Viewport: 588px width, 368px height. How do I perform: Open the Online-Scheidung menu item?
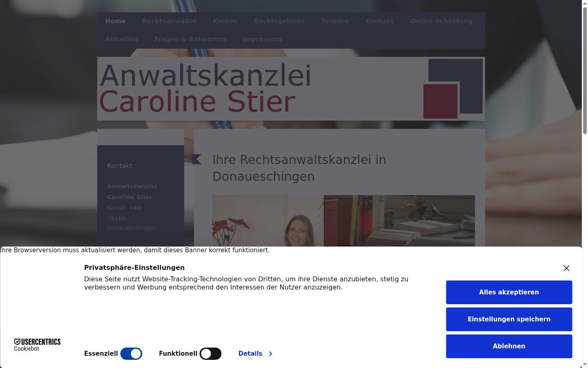[441, 21]
